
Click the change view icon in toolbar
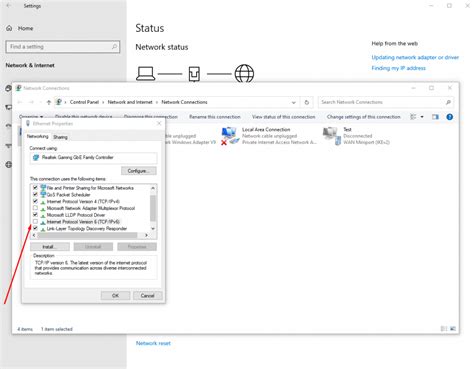(x=413, y=117)
